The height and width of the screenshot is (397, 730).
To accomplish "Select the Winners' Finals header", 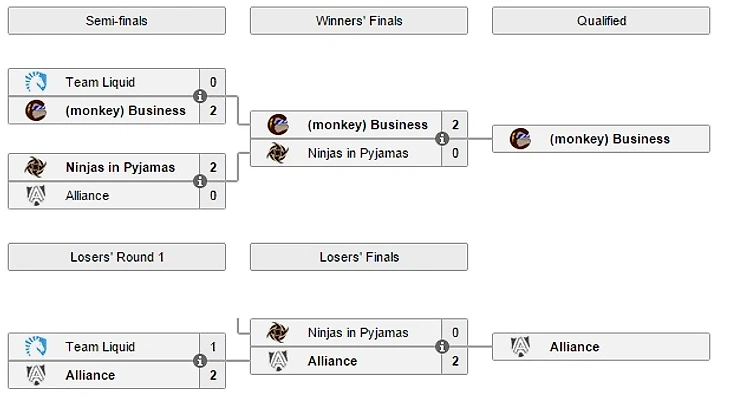I will pyautogui.click(x=359, y=20).
